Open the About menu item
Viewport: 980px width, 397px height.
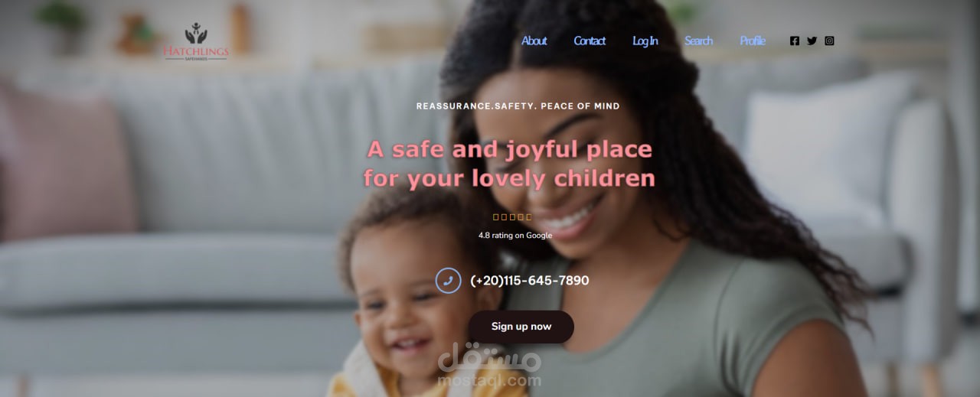(534, 41)
